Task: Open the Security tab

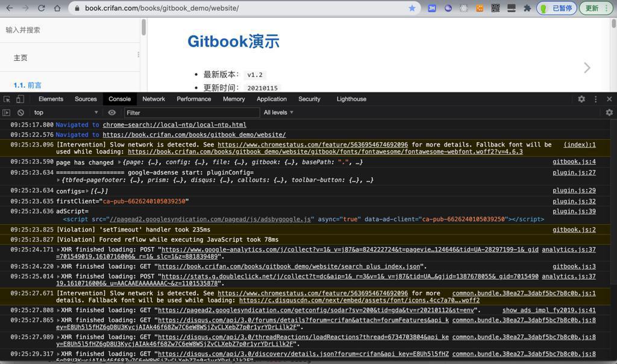Action: 309,99
